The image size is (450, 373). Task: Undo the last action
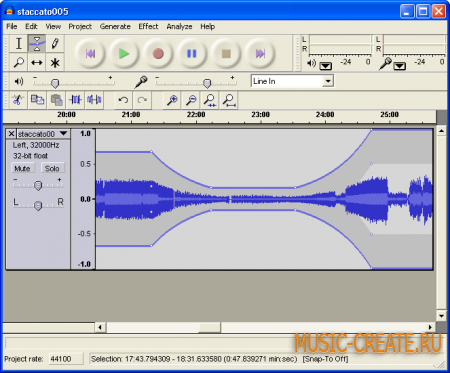(x=123, y=100)
